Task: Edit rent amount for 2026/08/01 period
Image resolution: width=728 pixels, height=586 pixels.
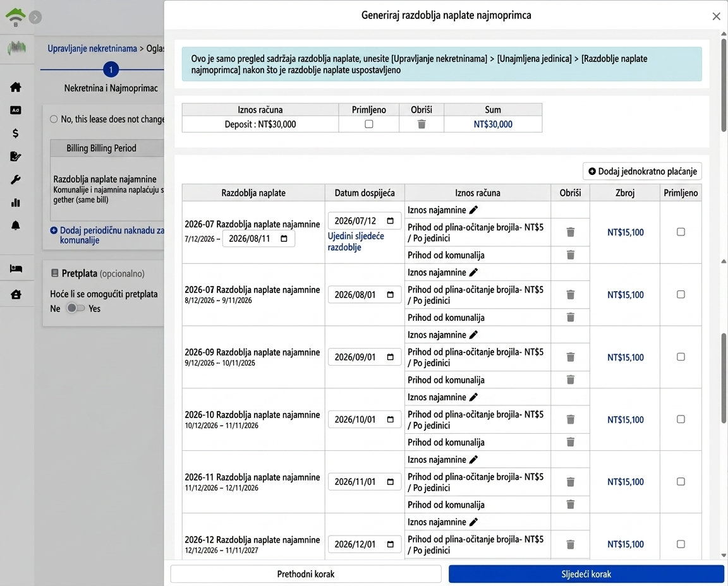Action: point(473,272)
